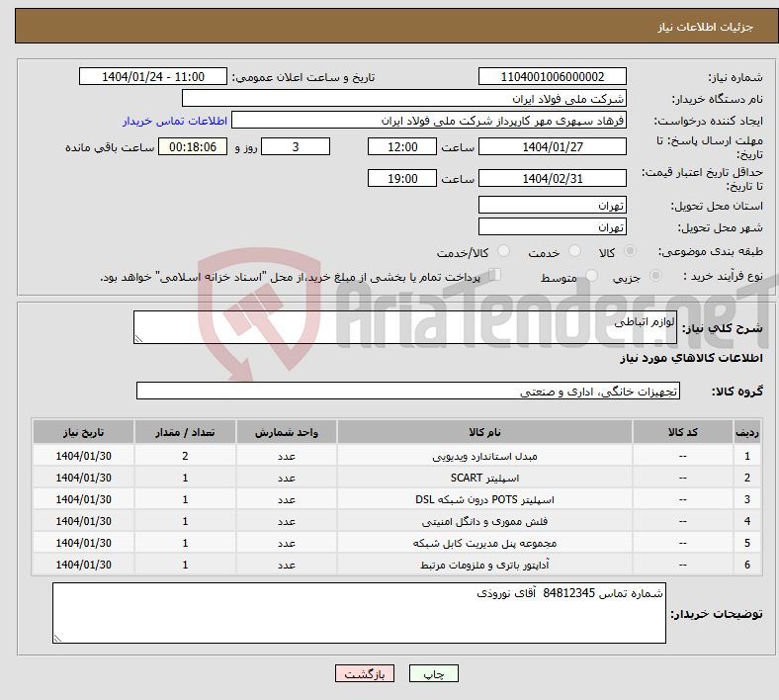Image resolution: width=779 pixels, height=700 pixels.
Task: Select row مجموعه پنل مدیریت کابل شبکه
Action: click(x=397, y=543)
